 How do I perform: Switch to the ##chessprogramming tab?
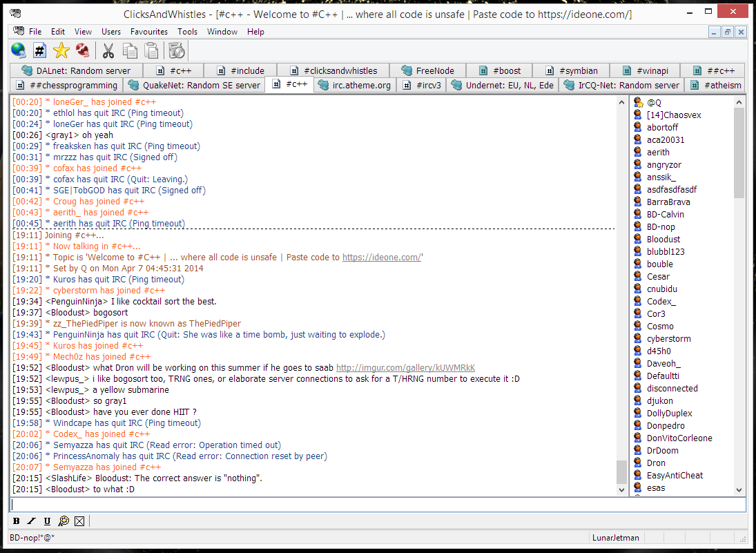coord(66,85)
